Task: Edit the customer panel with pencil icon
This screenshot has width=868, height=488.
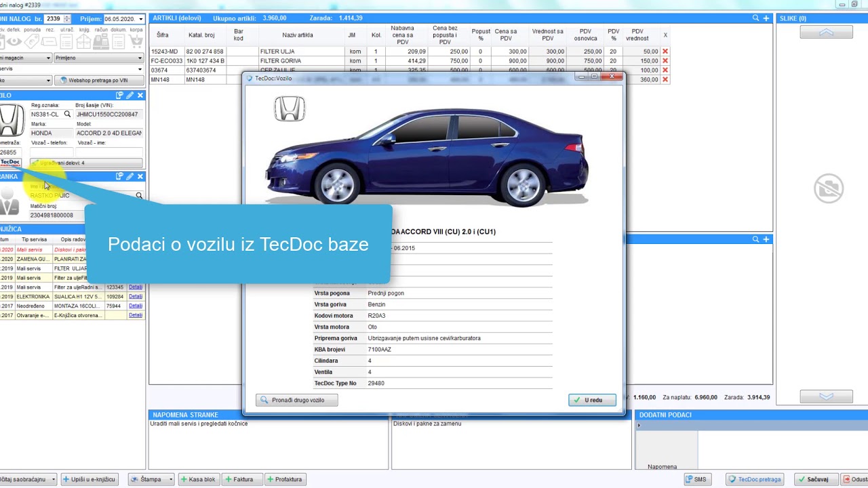Action: (x=130, y=176)
